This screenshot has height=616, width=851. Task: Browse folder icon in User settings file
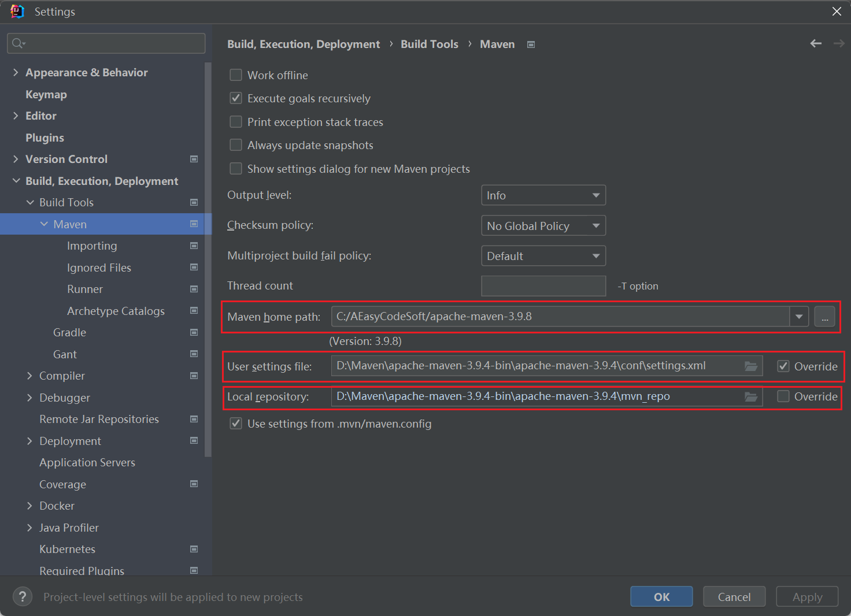click(x=751, y=366)
